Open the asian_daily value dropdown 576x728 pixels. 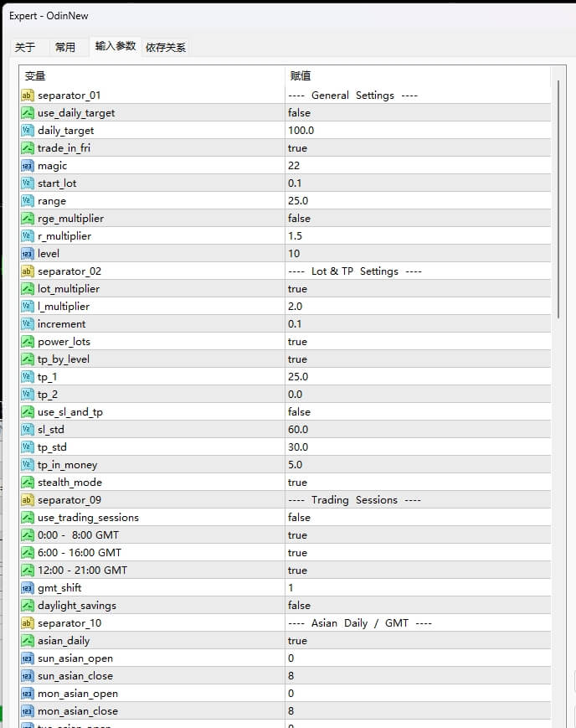(417, 641)
